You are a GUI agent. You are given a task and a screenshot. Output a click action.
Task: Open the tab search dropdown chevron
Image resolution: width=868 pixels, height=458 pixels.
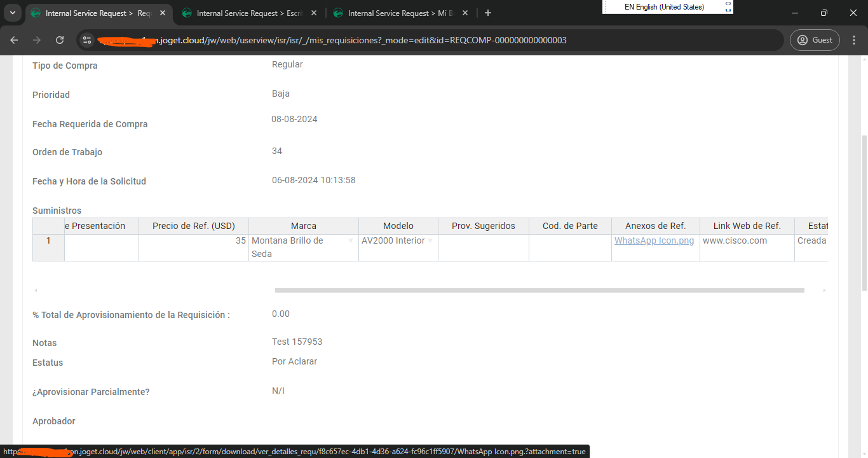click(x=12, y=13)
